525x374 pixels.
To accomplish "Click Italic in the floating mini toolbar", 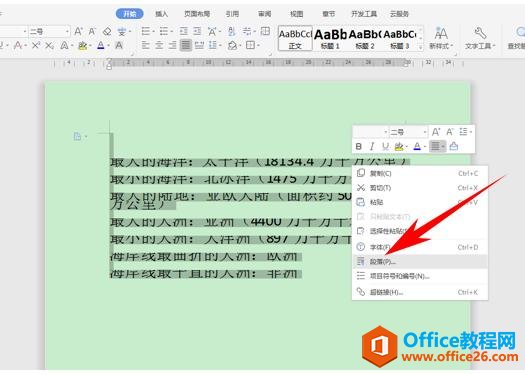I will 372,146.
